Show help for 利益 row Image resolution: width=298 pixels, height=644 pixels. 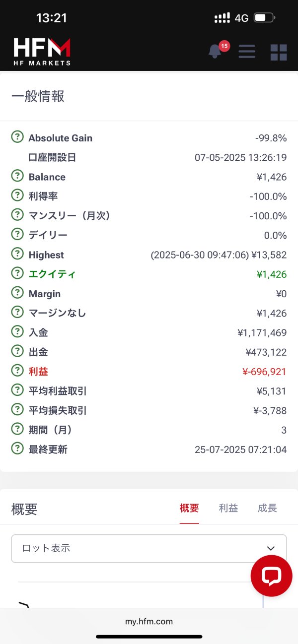(x=17, y=371)
